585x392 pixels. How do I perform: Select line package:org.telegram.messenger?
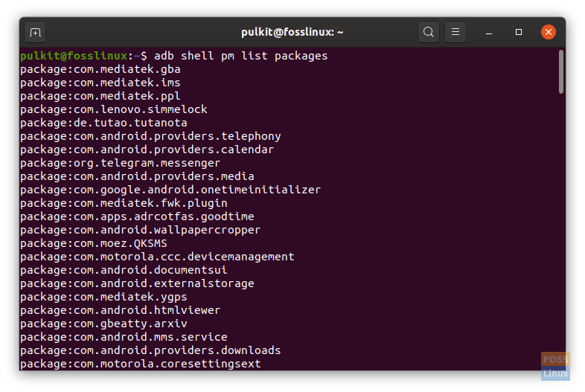pyautogui.click(x=121, y=163)
